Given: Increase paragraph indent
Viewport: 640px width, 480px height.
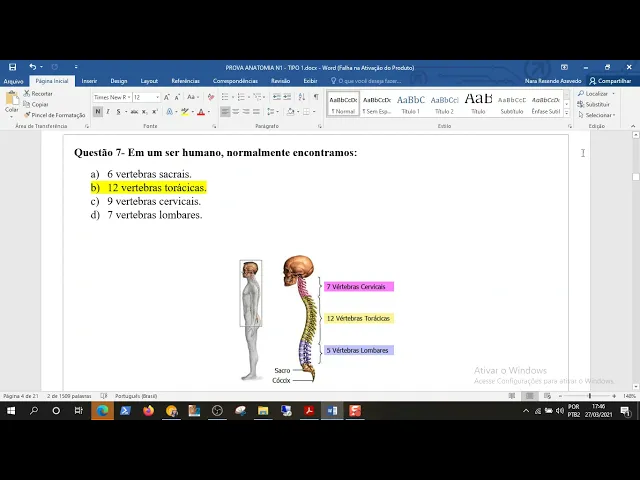Looking at the screenshot, I should [x=287, y=97].
